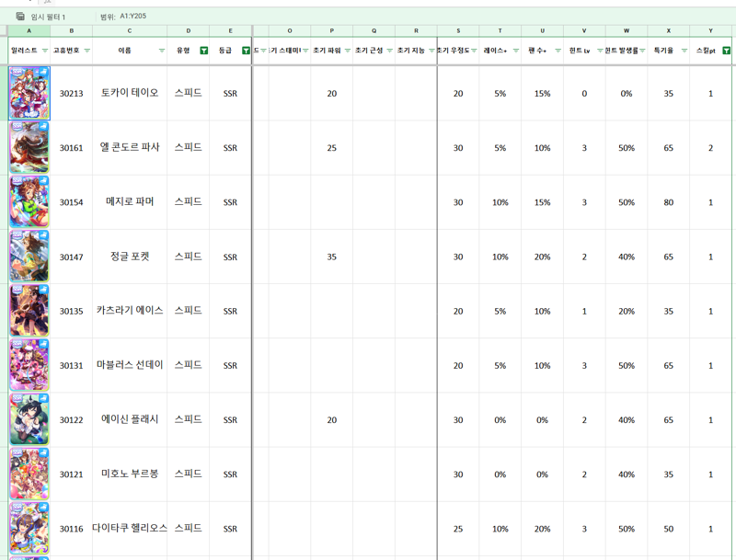736x560 pixels.
Task: Select the 엘 콘도르 파사 card illustration
Action: click(29, 147)
